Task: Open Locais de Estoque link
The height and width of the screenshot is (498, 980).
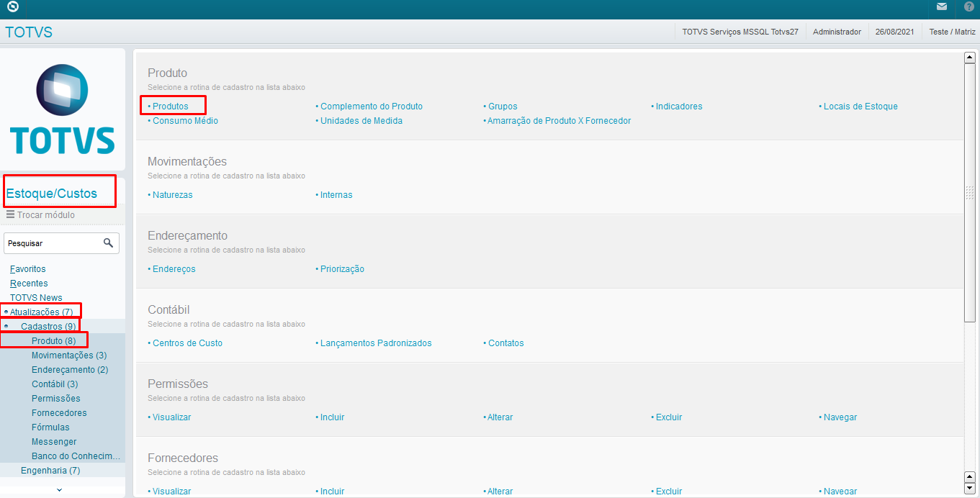Action: pos(860,107)
